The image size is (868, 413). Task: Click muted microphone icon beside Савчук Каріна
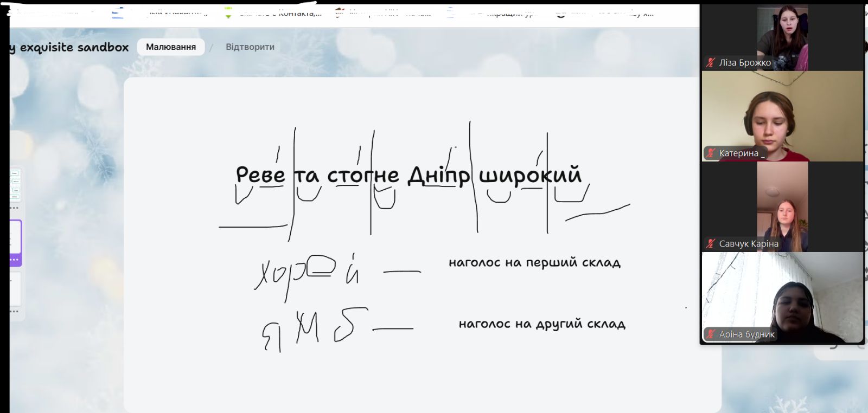click(x=710, y=244)
